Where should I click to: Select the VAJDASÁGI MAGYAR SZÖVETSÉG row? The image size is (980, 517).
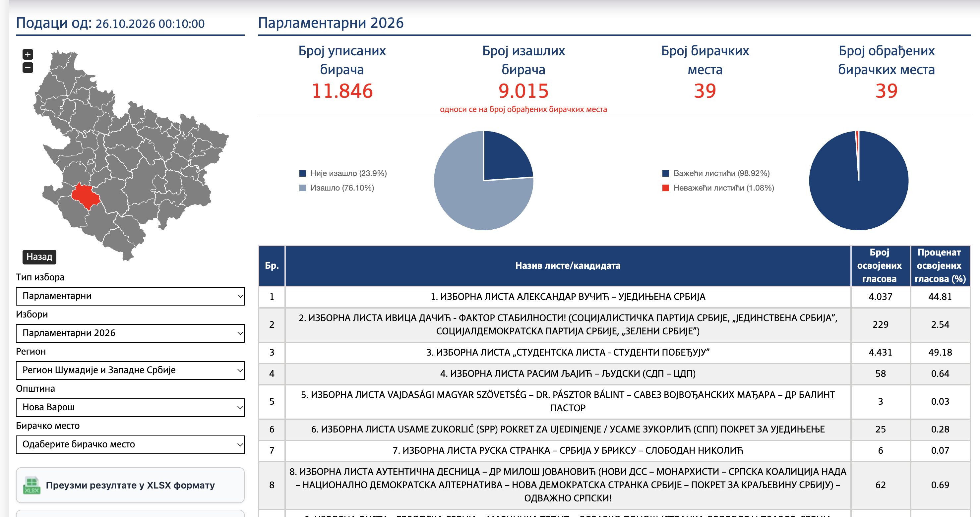(614, 401)
